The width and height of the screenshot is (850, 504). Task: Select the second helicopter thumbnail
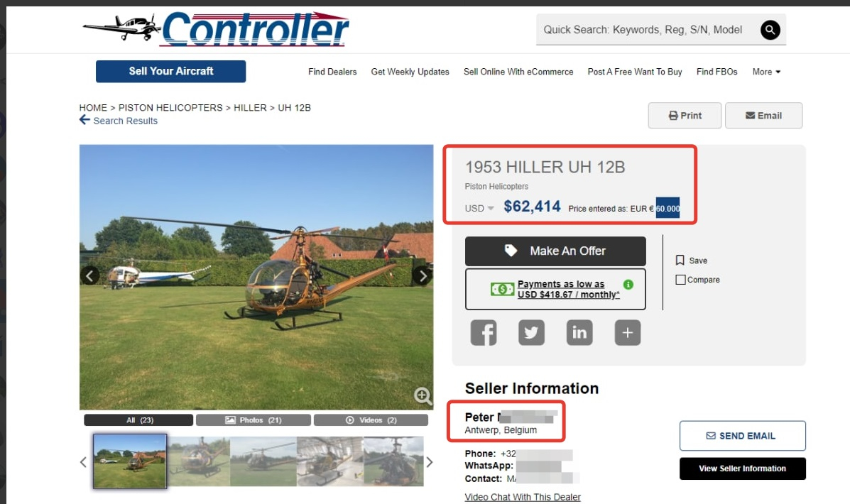(199, 461)
